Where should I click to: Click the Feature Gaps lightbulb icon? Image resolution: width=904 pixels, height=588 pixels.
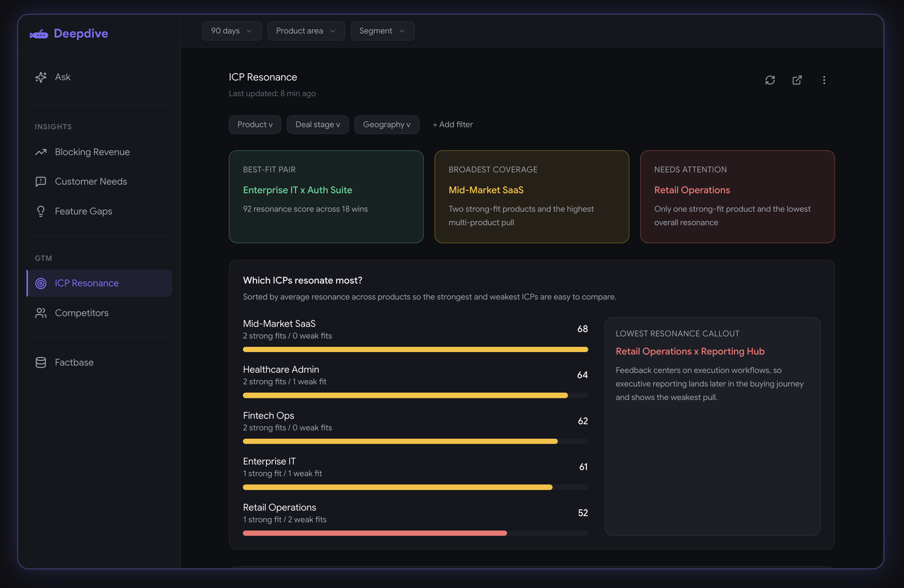coord(41,211)
